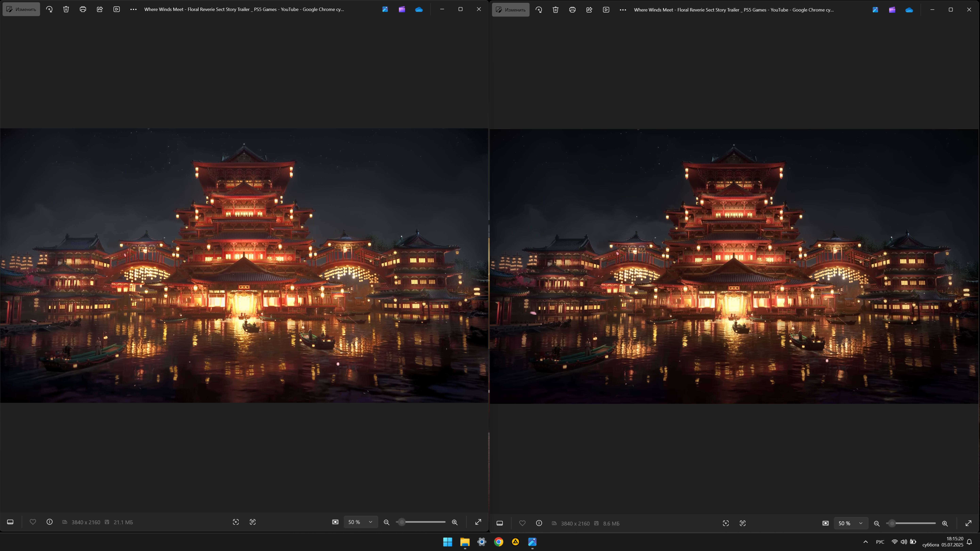Click 8.6 МБ file size text
Screen dimensions: 980x551
pyautogui.click(x=611, y=523)
